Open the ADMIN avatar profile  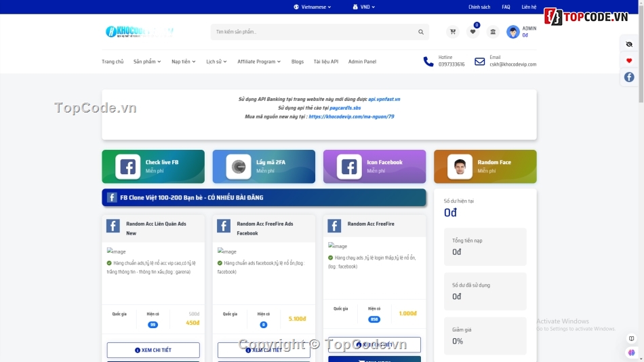pyautogui.click(x=512, y=32)
